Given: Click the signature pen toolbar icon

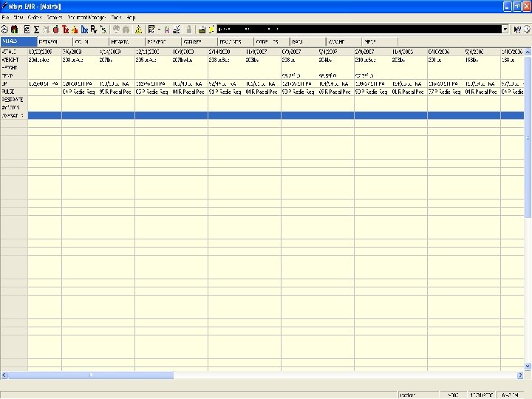Looking at the screenshot, I should [176, 30].
